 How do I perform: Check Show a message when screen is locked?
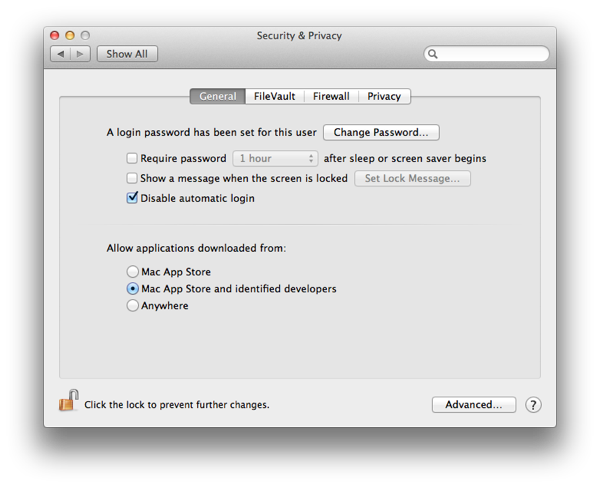(132, 178)
